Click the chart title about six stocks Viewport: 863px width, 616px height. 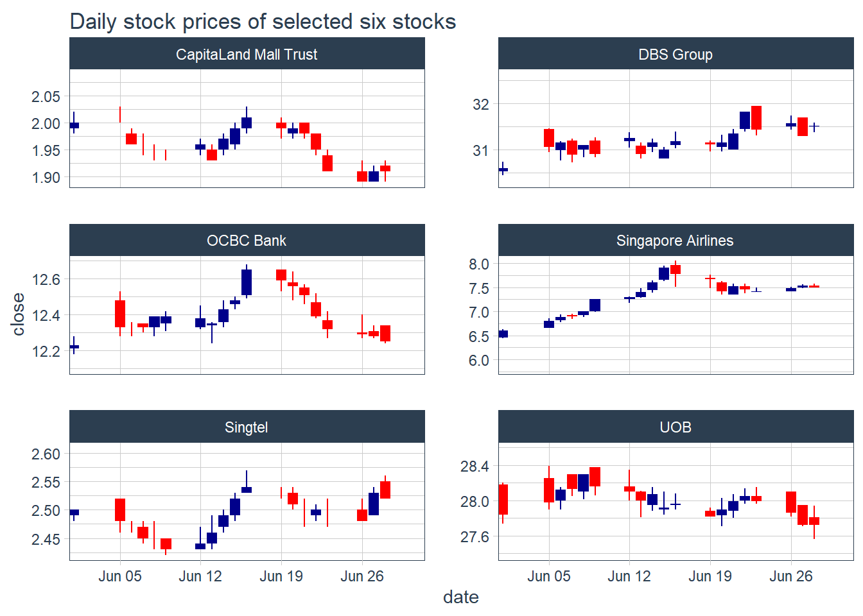(263, 22)
